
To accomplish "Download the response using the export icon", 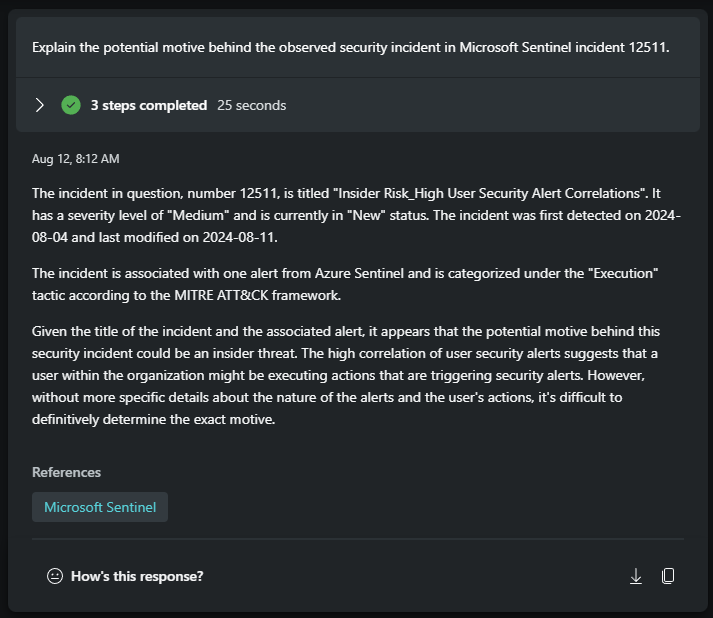I will tap(636, 576).
